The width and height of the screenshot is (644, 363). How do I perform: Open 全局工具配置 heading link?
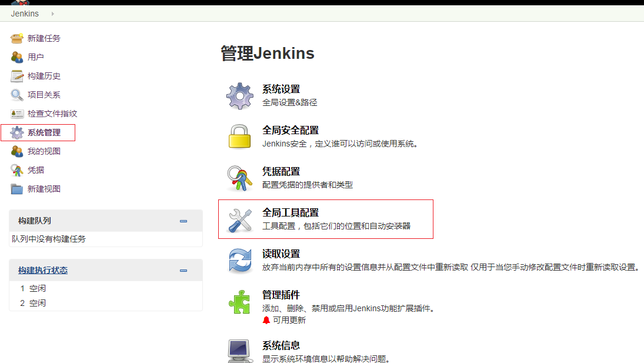click(291, 212)
